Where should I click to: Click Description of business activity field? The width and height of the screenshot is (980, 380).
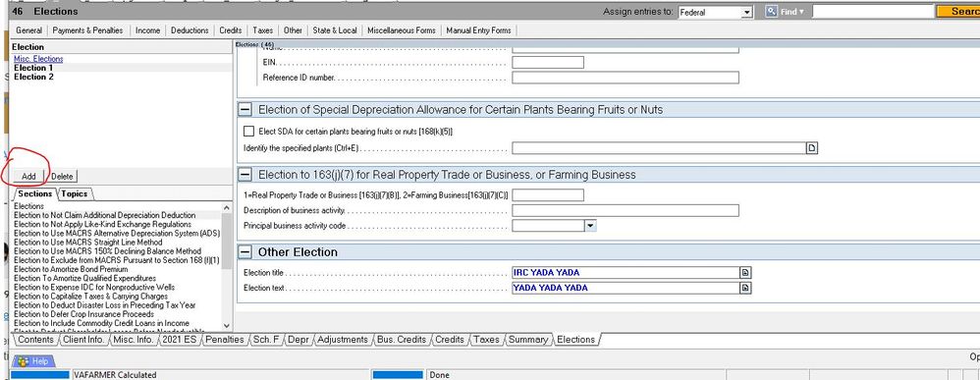pos(625,211)
